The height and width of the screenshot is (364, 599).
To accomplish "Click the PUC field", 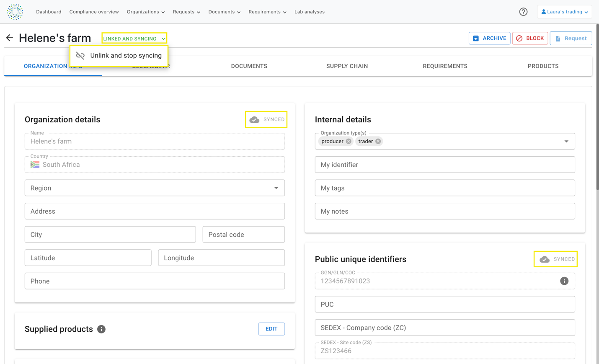I will (445, 305).
